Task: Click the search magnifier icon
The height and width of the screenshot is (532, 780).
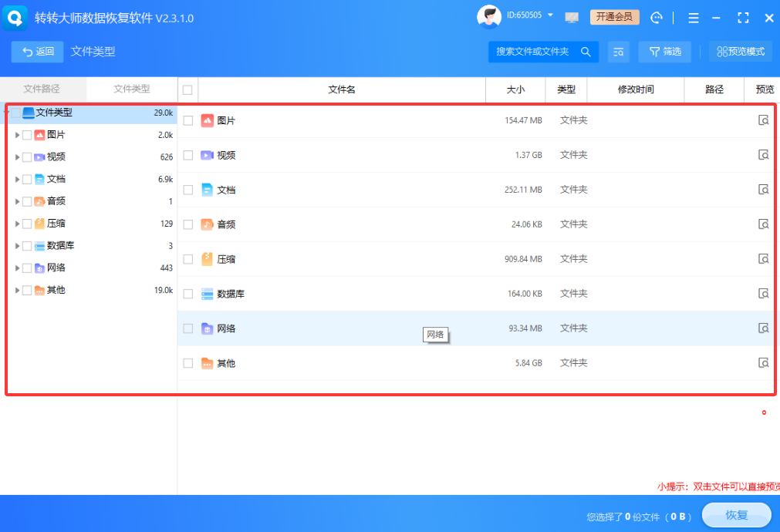Action: click(586, 52)
